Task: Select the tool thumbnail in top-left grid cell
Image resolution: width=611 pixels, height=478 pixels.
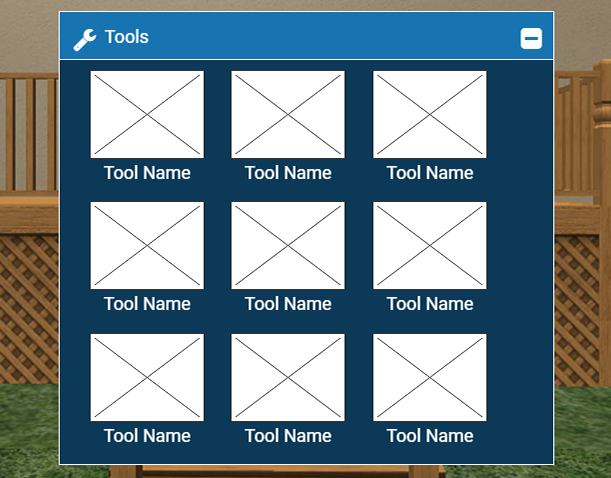Action: [x=147, y=114]
